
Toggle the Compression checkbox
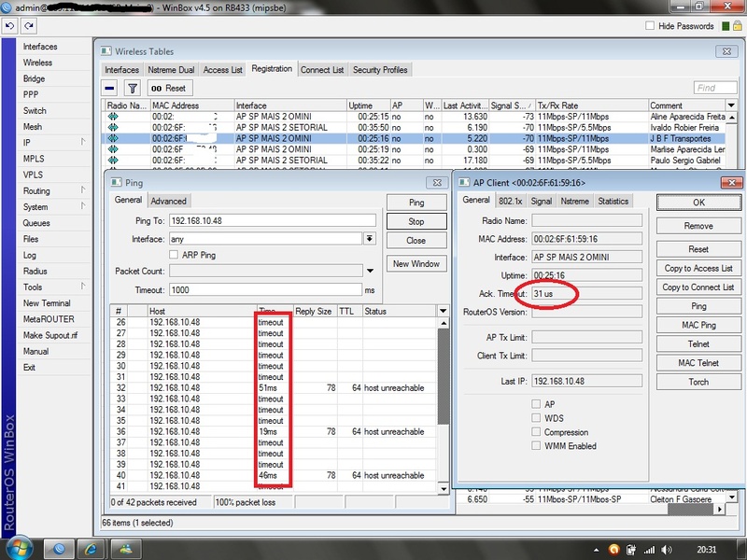(536, 432)
